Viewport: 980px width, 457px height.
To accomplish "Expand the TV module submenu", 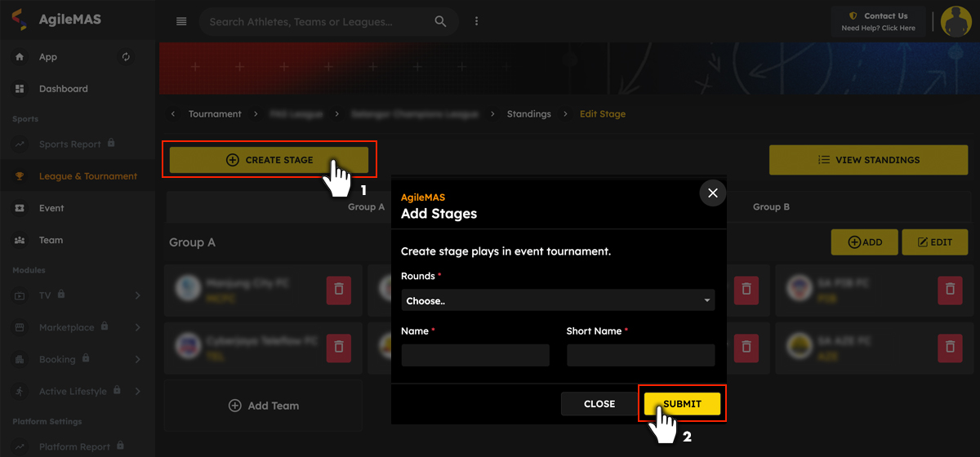I will coord(137,295).
